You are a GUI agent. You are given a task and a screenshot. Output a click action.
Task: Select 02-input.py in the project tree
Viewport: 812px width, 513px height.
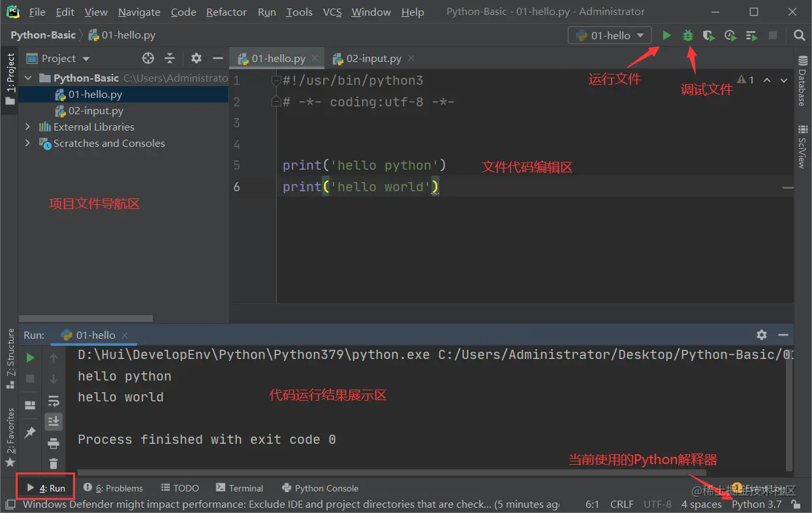[x=96, y=110]
